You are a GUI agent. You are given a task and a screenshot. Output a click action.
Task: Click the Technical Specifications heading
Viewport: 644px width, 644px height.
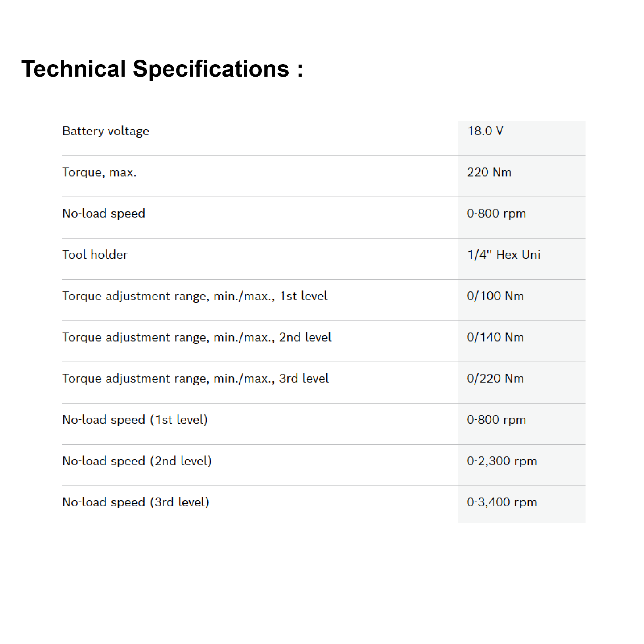(162, 69)
